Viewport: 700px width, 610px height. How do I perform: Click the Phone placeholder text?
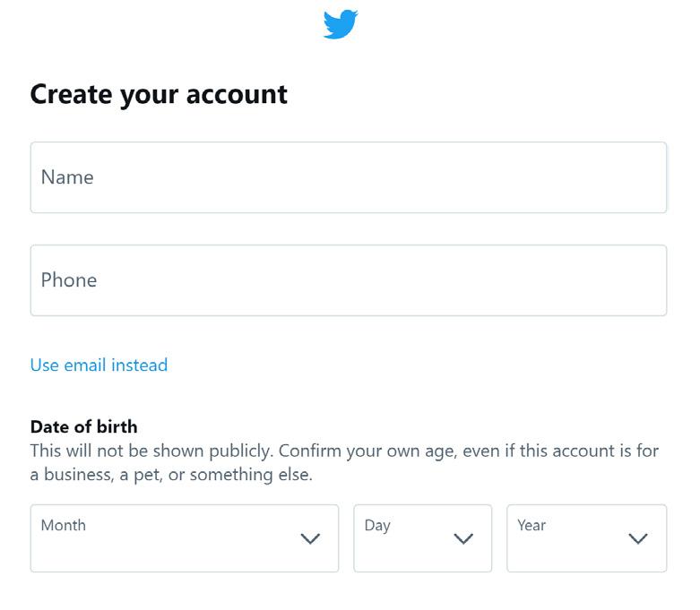coord(69,280)
